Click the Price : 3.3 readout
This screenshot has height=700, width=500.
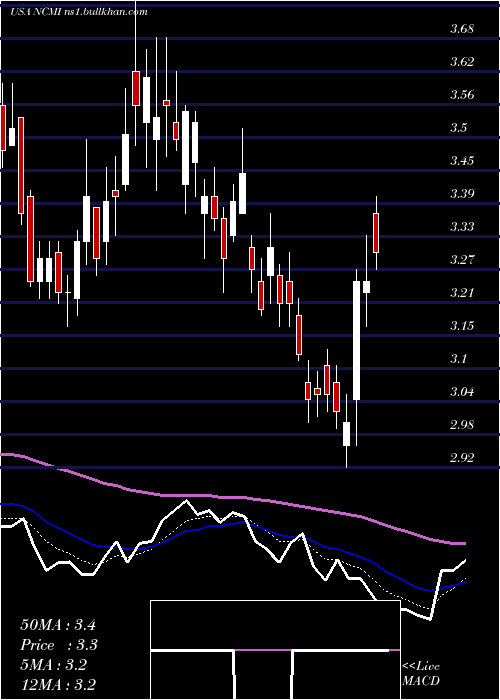(59, 645)
